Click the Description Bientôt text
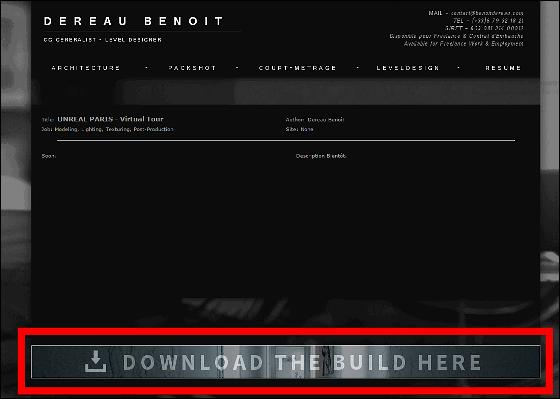The image size is (560, 399). 321,156
